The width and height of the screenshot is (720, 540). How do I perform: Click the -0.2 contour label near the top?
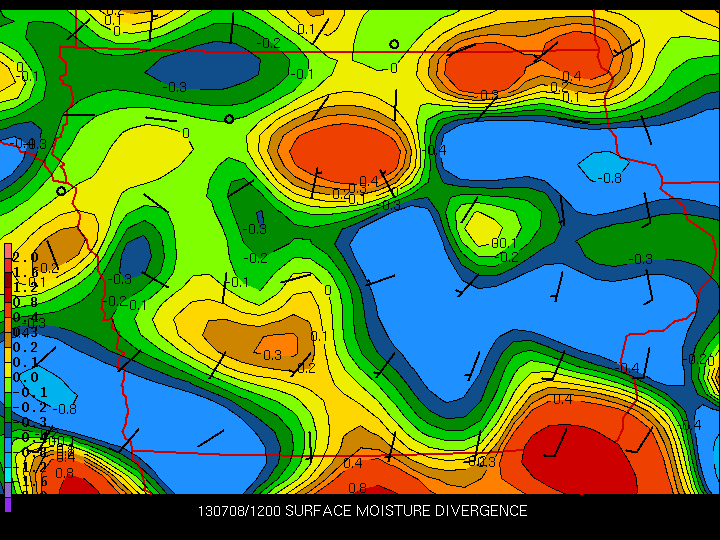tap(268, 43)
